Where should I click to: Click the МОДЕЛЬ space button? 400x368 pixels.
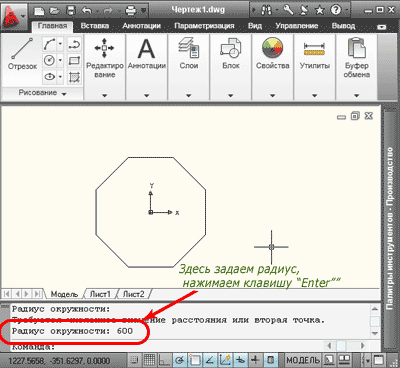[x=303, y=360]
